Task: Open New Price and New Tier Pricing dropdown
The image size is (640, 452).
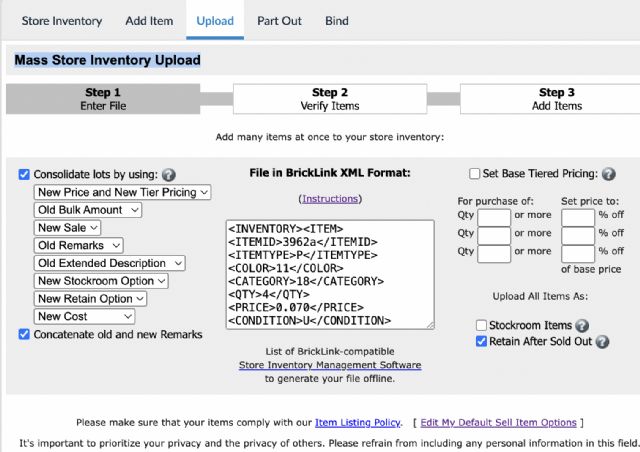Action: coord(123,192)
